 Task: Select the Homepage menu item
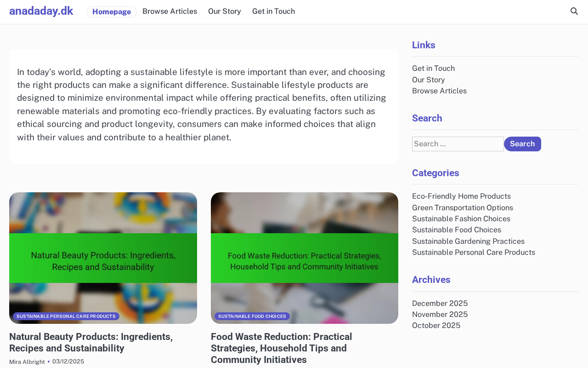(x=112, y=12)
